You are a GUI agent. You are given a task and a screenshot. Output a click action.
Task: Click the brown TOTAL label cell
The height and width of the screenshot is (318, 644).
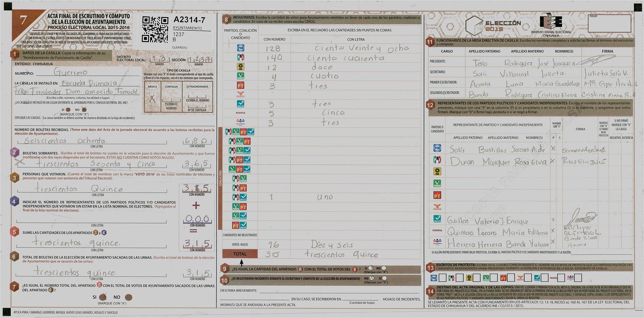pos(240,254)
